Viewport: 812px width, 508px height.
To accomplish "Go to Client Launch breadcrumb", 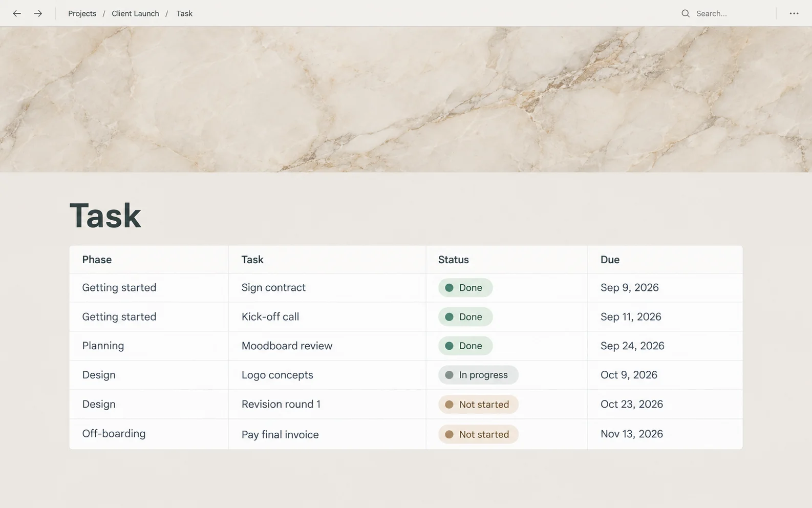I will (x=135, y=13).
